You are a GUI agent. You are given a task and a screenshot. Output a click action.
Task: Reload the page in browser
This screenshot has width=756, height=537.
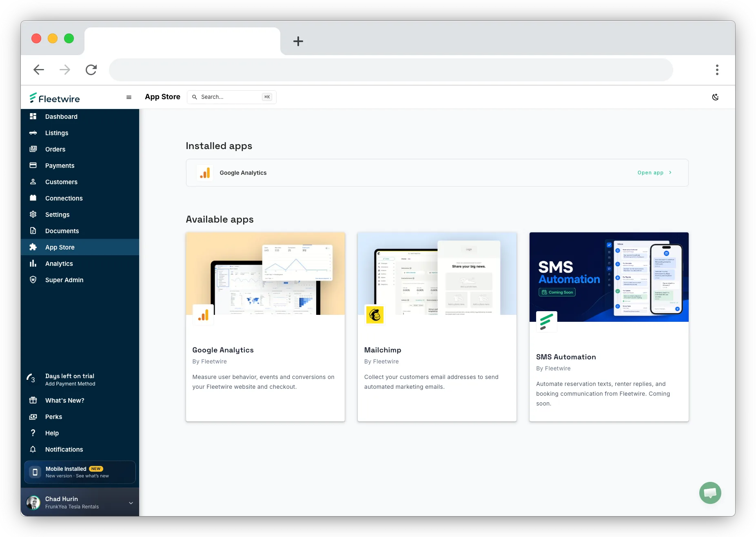(91, 70)
